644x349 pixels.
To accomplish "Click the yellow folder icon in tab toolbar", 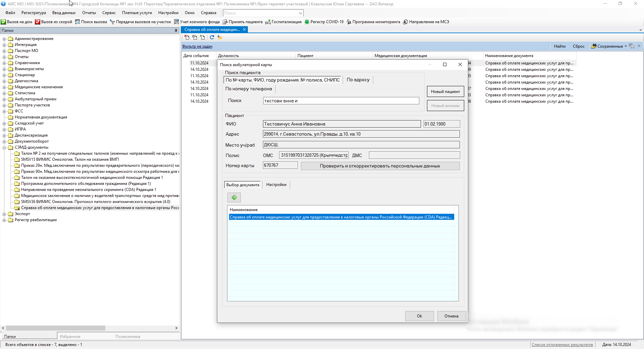I will click(x=220, y=37).
